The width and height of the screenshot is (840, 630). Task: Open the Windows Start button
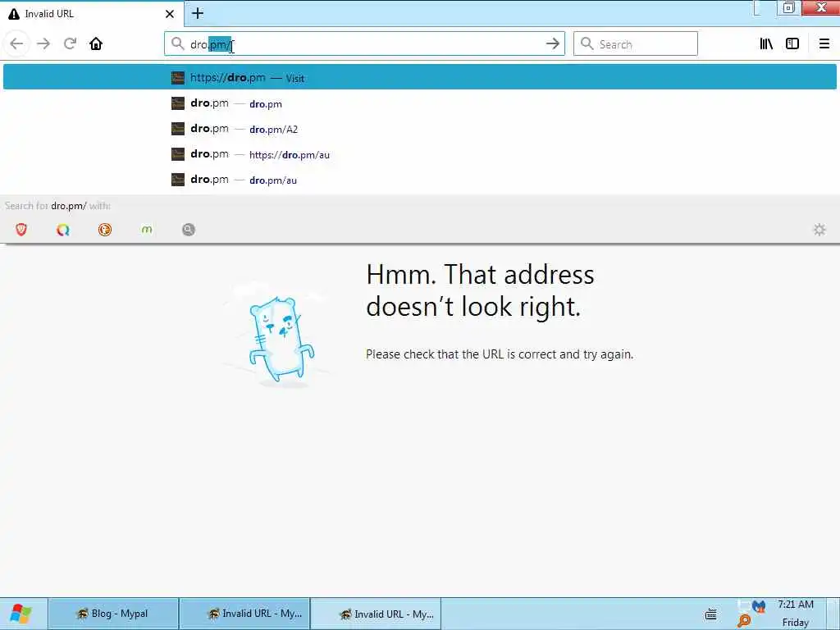point(21,614)
